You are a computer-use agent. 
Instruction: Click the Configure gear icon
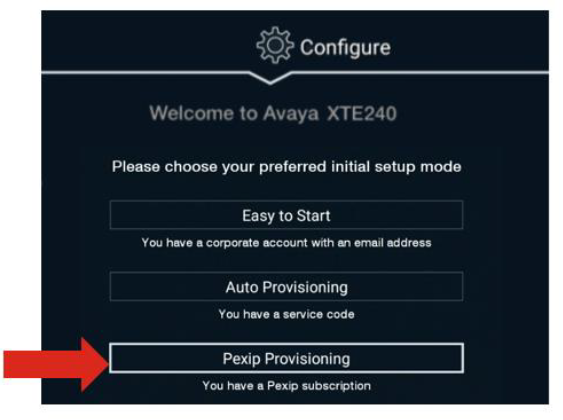point(275,45)
